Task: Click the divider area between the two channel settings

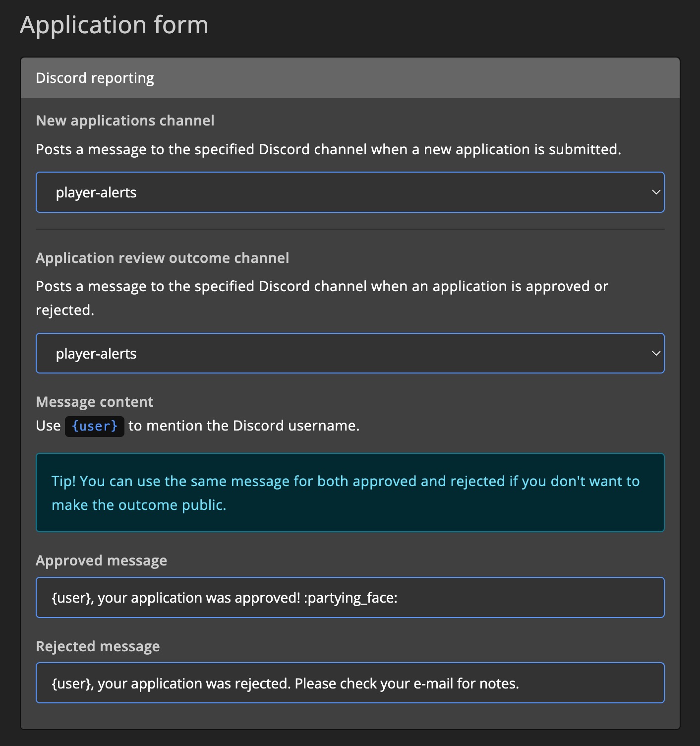Action: click(x=350, y=229)
